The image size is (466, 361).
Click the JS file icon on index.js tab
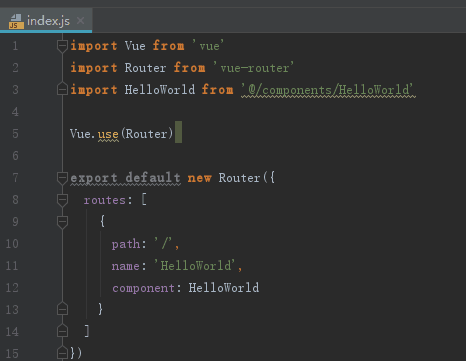16,21
